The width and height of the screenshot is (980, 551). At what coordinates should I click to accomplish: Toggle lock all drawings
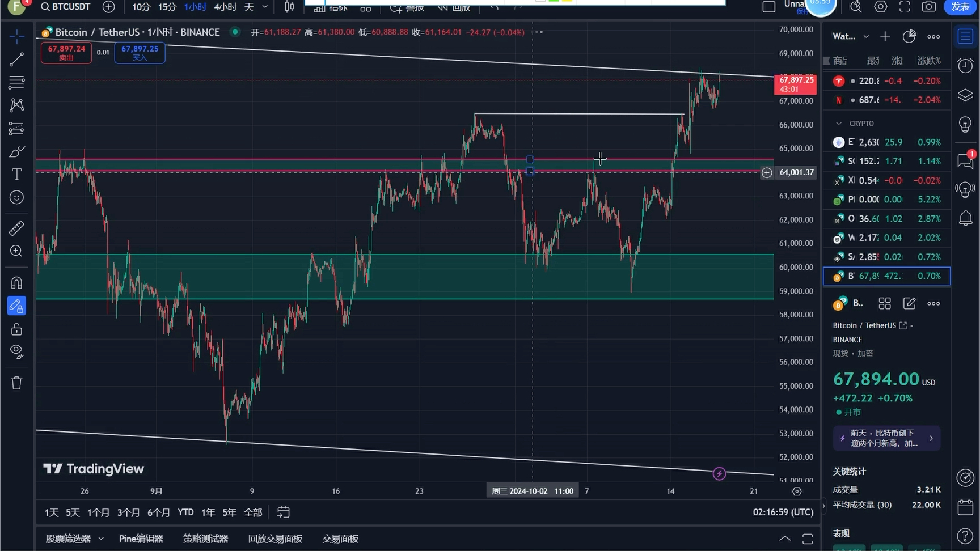pyautogui.click(x=16, y=329)
